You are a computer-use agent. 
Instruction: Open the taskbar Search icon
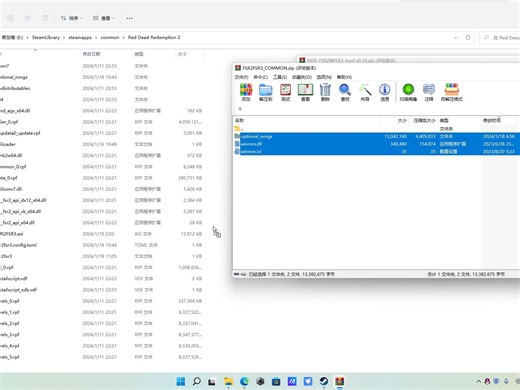[x=197, y=381]
